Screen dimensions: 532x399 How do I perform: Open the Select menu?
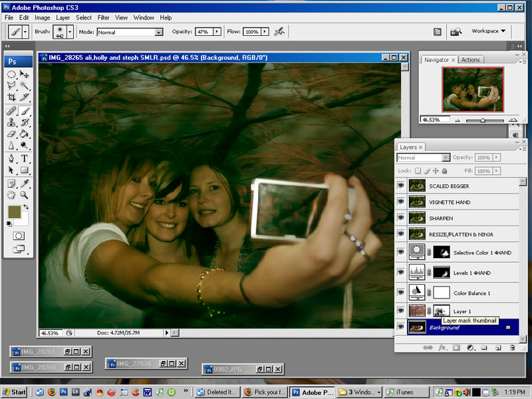tap(84, 18)
